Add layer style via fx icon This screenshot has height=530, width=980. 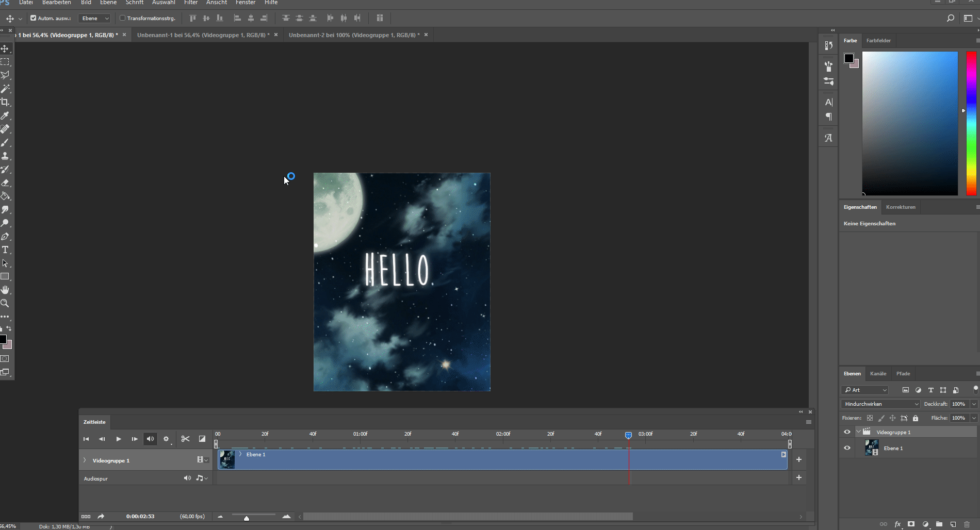(897, 524)
